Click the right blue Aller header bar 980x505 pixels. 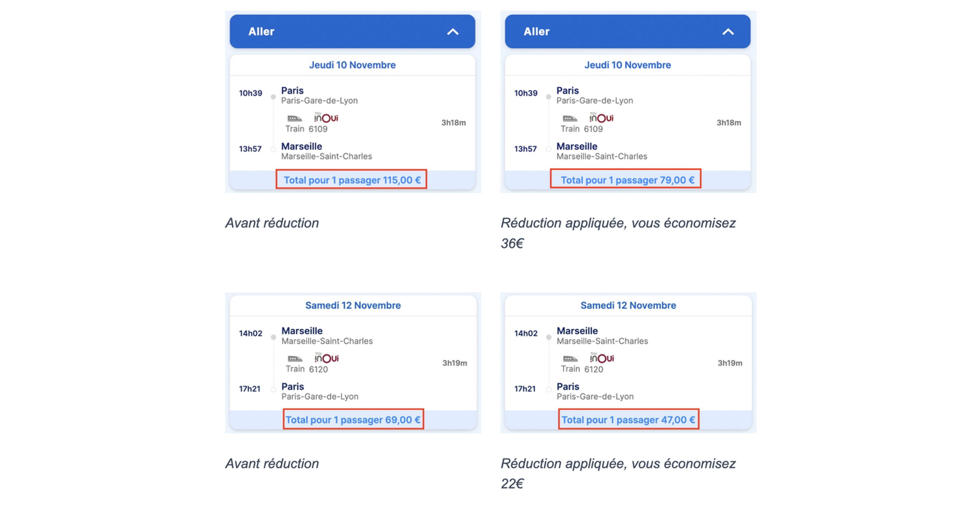pyautogui.click(x=628, y=31)
